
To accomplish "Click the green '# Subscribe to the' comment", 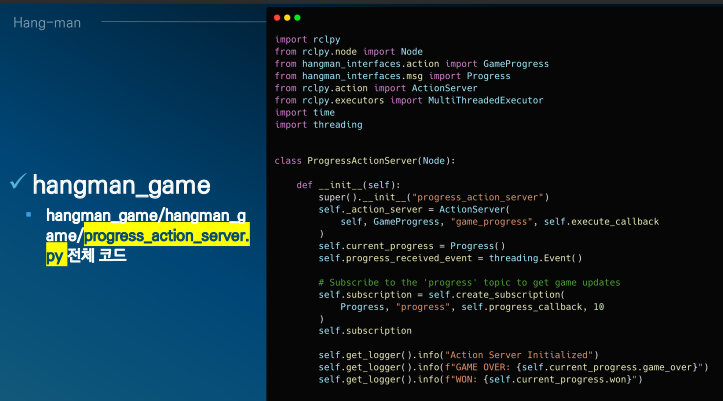I will tap(469, 283).
